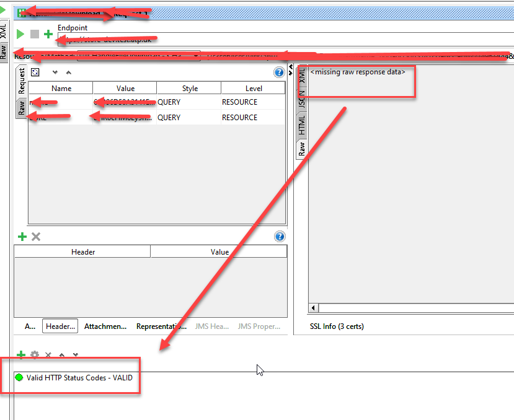The image size is (514, 420).
Task: Click the Style column header
Action: [x=190, y=89]
